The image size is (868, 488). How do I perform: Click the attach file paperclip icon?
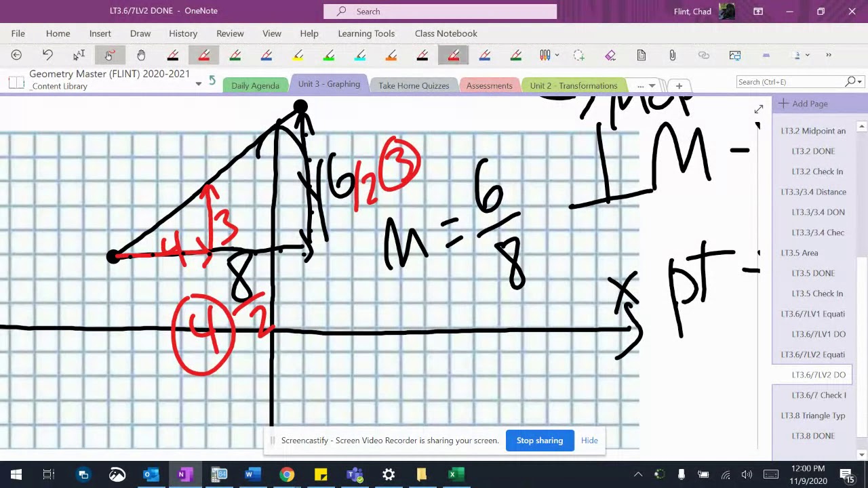673,55
